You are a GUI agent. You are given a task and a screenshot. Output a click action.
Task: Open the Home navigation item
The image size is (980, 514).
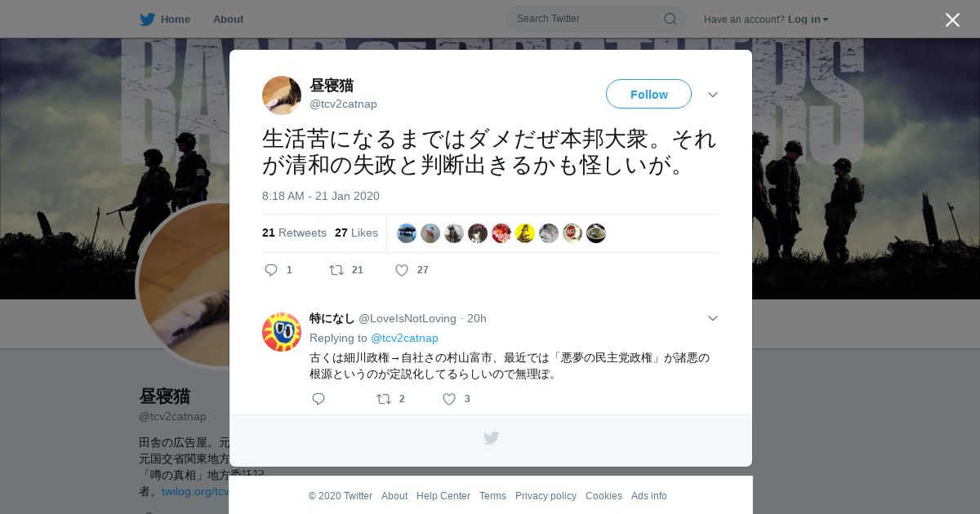point(166,20)
